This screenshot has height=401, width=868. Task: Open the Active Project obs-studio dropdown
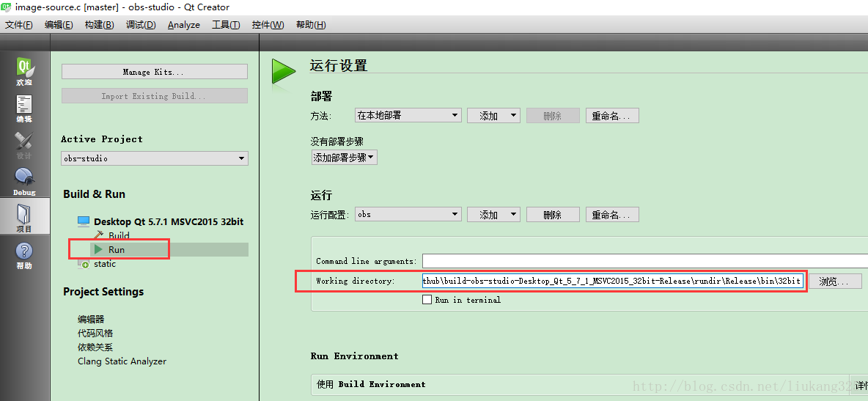click(155, 158)
